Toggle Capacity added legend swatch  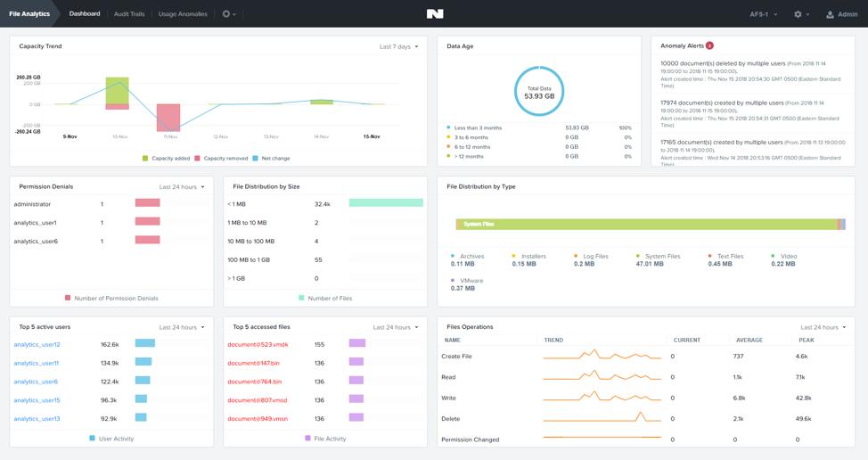145,159
